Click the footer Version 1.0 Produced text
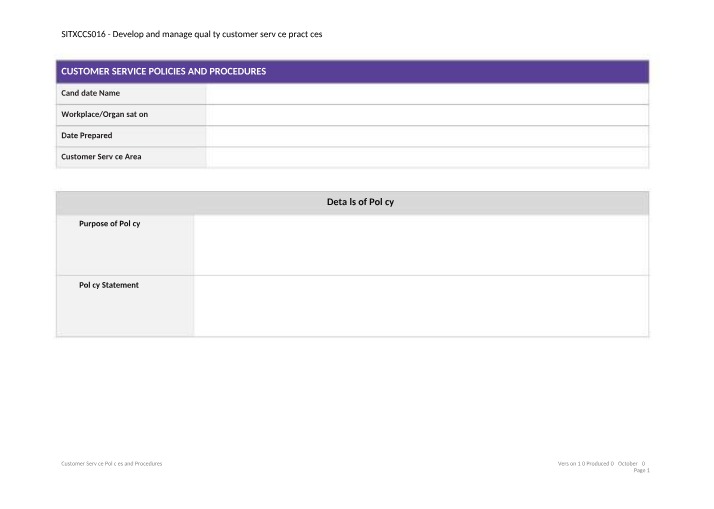 point(602,463)
